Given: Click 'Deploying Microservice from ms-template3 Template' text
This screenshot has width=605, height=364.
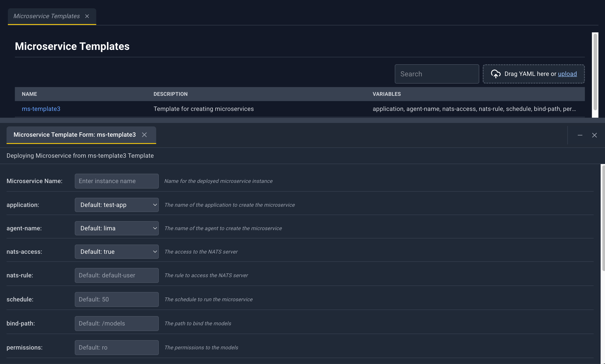Looking at the screenshot, I should click(x=80, y=156).
